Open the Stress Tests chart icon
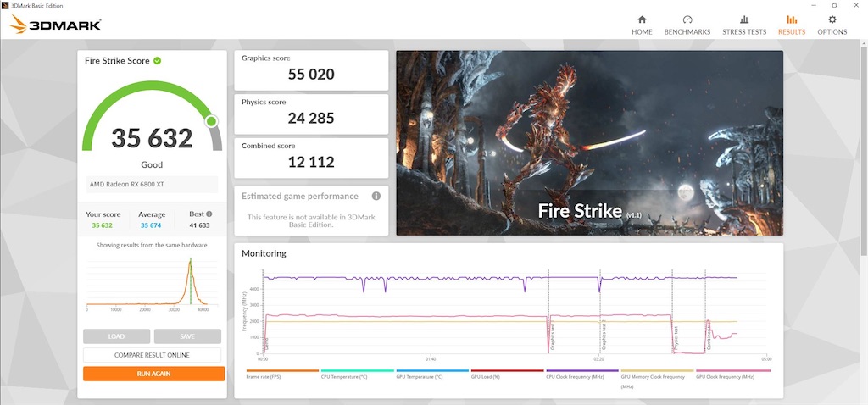This screenshot has width=868, height=405. [744, 19]
